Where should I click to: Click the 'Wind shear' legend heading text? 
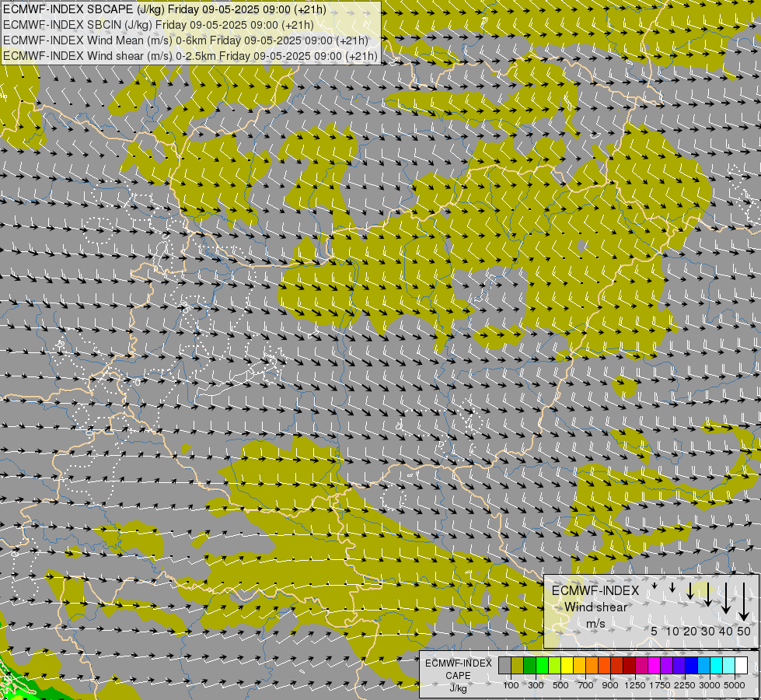[x=595, y=607]
